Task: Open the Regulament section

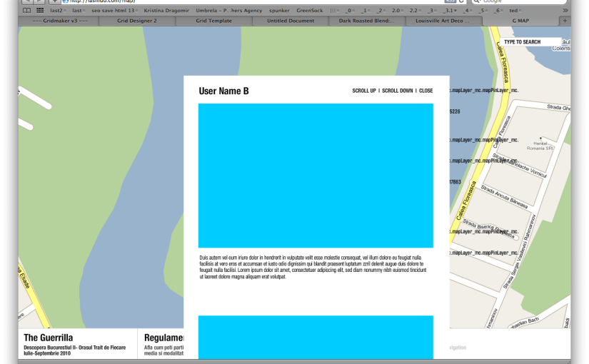Action: coord(163,338)
